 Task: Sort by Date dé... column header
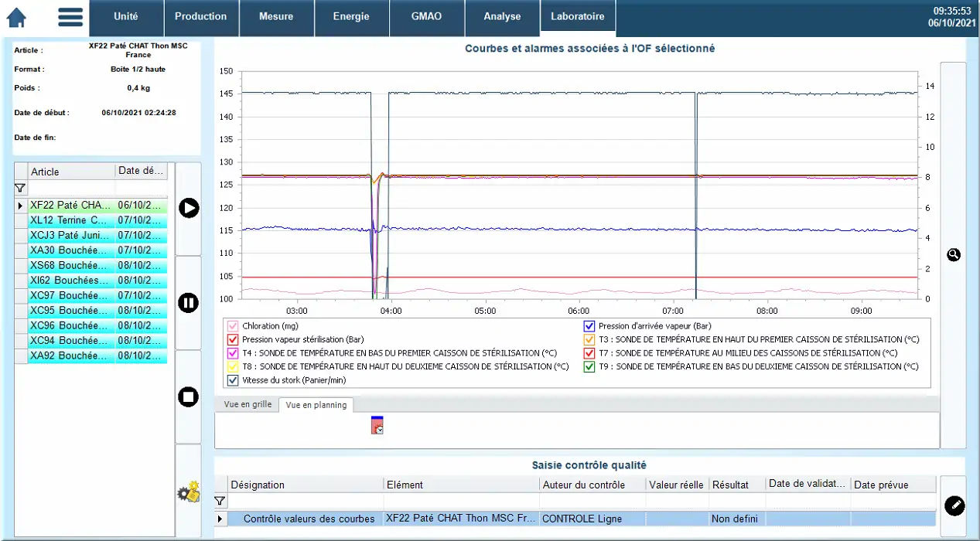click(141, 172)
